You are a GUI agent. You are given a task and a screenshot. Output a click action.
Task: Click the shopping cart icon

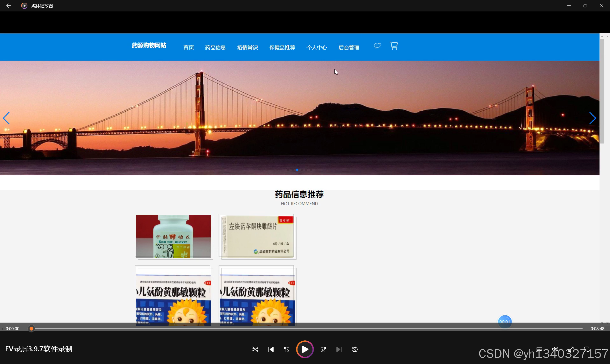click(394, 46)
